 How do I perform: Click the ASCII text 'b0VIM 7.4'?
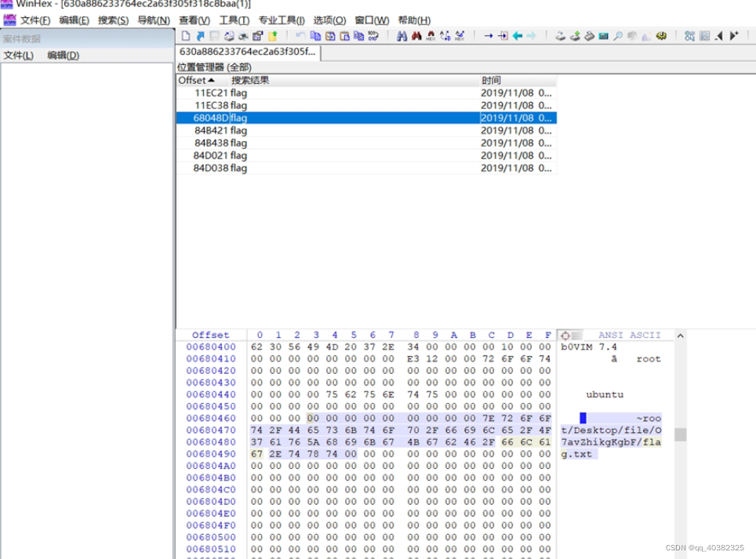(589, 347)
